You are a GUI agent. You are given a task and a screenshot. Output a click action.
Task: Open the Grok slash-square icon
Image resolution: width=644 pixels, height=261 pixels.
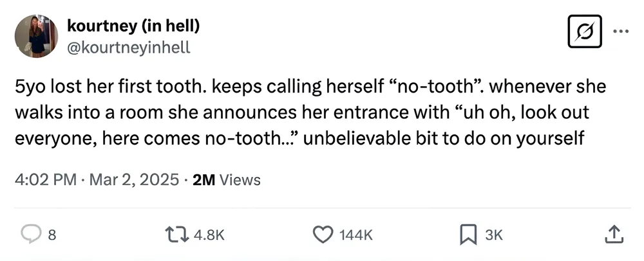pos(584,32)
